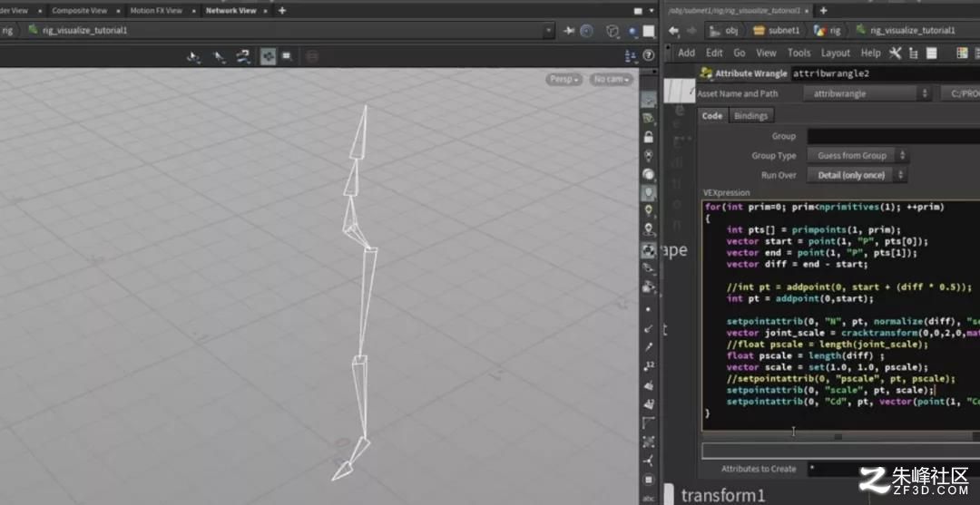980x505 pixels.
Task: Toggle the pin icon on the viewport pane
Action: click(x=569, y=30)
